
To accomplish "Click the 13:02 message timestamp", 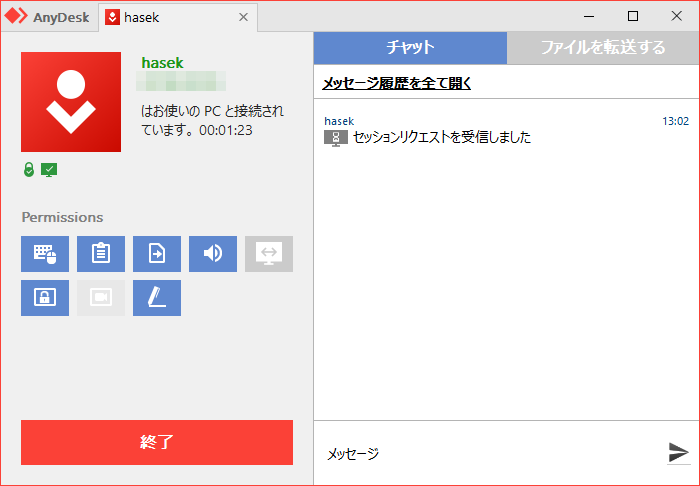I will click(x=675, y=121).
